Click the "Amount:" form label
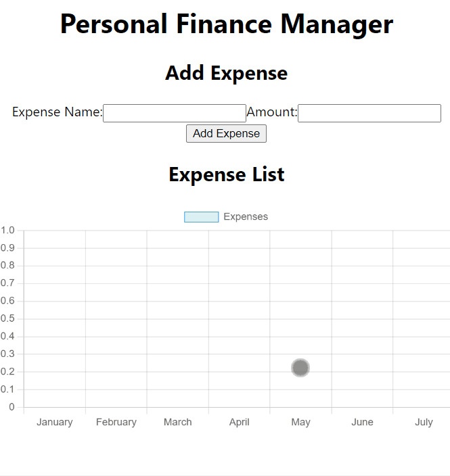 pos(272,112)
